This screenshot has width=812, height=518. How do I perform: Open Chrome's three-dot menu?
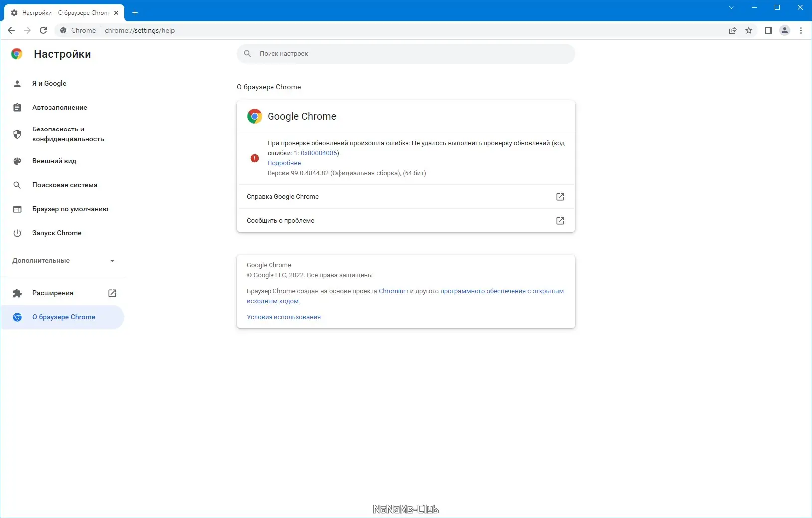point(801,30)
